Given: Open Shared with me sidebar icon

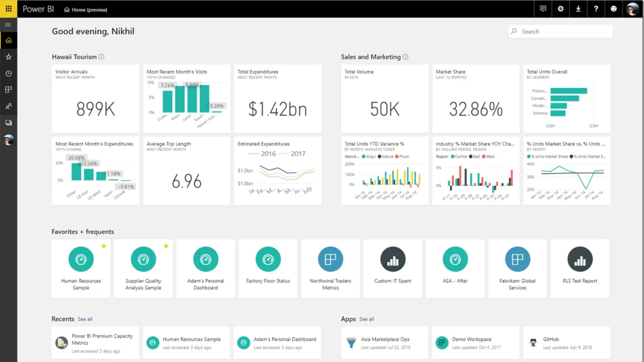Looking at the screenshot, I should point(9,106).
